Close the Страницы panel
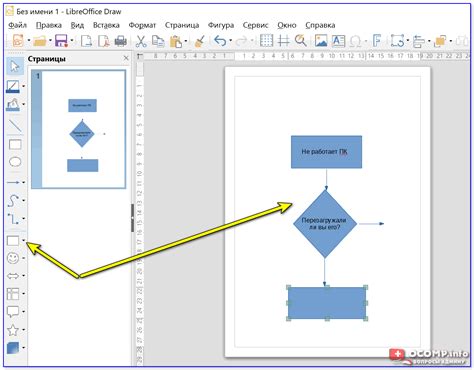Viewport: 474px width, 370px height. coord(126,58)
